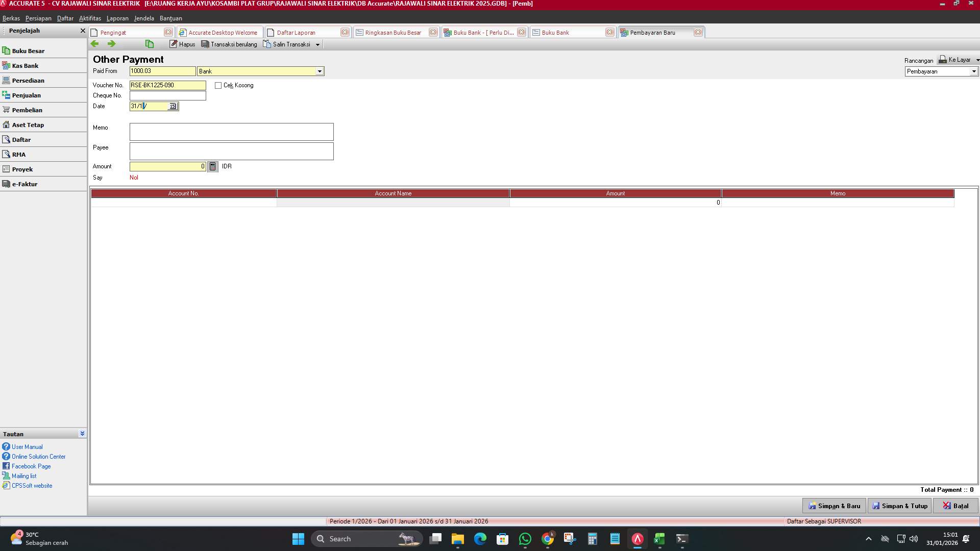Open the Paid From bank dropdown

(320, 71)
